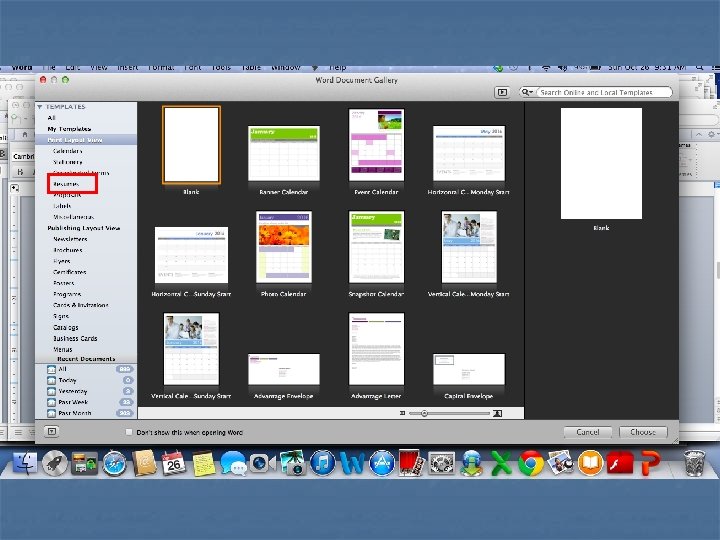Select Publishing Layout View in sidebar
Viewport: 720px width, 540px height.
pos(84,228)
